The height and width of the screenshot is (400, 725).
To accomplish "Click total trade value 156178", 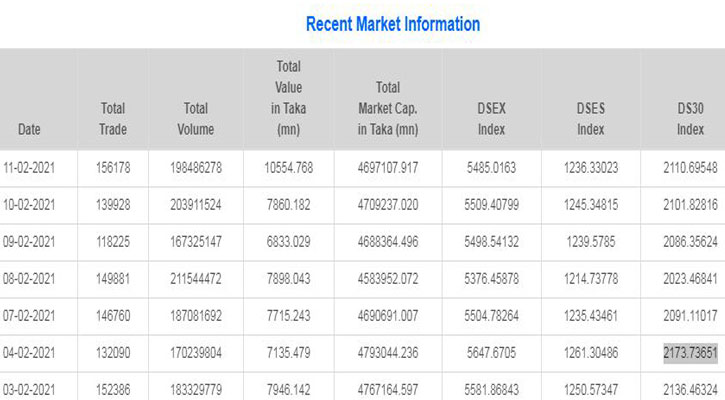I will click(113, 168).
